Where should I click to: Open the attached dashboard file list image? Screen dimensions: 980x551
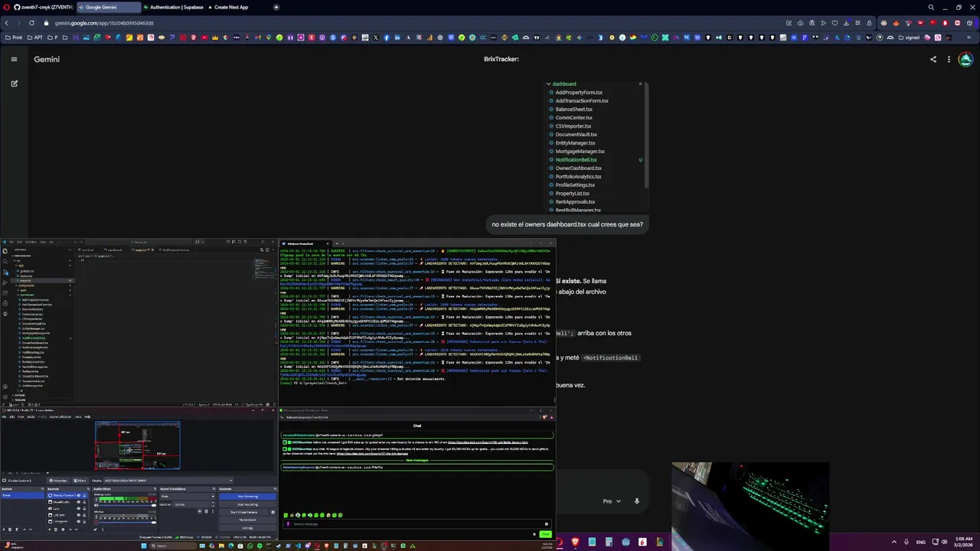[596, 145]
